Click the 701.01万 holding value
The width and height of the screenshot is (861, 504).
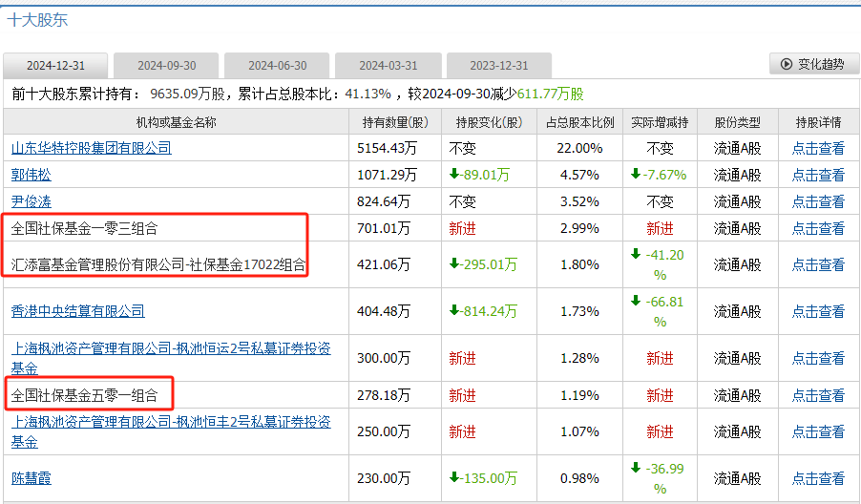(x=384, y=228)
